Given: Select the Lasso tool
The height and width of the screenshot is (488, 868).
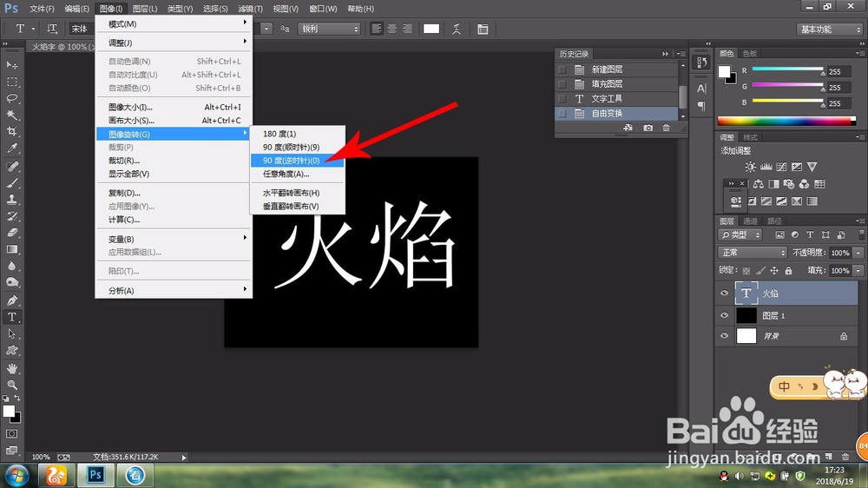Looking at the screenshot, I should (11, 99).
